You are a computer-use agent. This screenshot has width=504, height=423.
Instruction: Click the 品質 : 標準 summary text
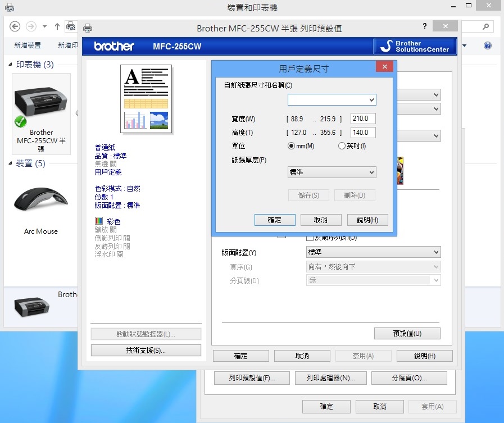click(x=111, y=156)
